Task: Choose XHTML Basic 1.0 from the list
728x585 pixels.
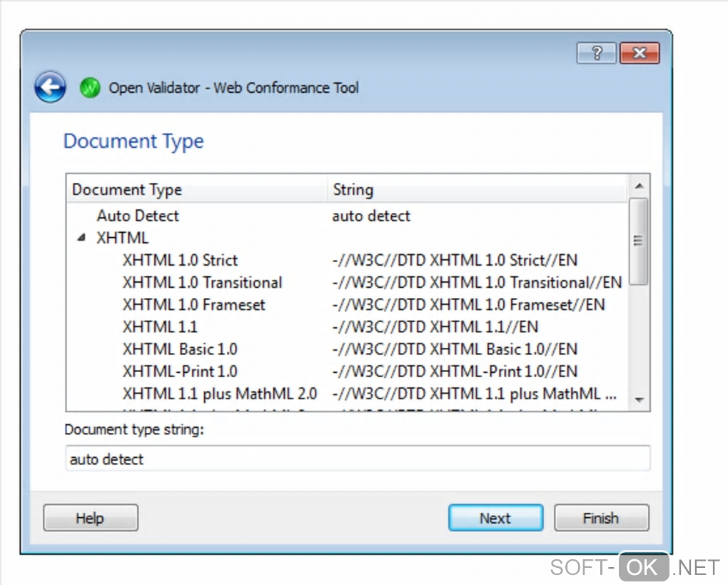Action: coord(180,349)
